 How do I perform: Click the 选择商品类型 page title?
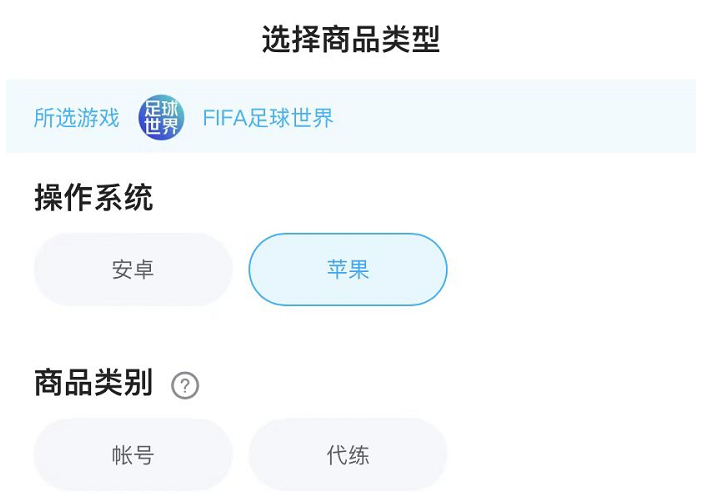pyautogui.click(x=351, y=40)
